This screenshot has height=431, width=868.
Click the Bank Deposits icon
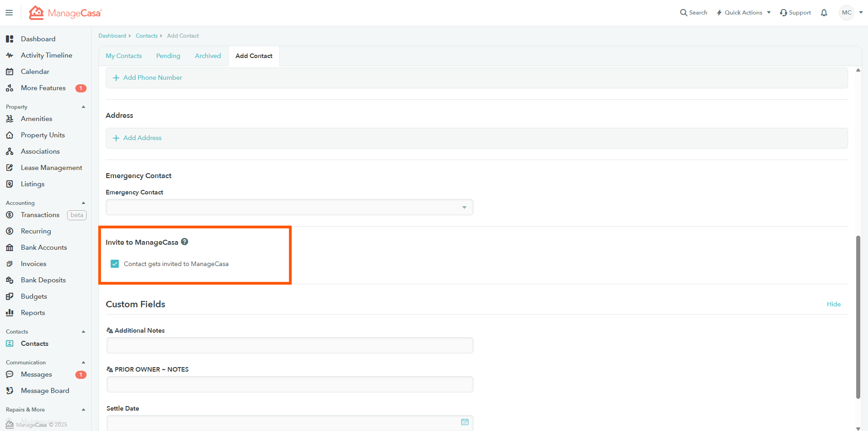pyautogui.click(x=10, y=280)
